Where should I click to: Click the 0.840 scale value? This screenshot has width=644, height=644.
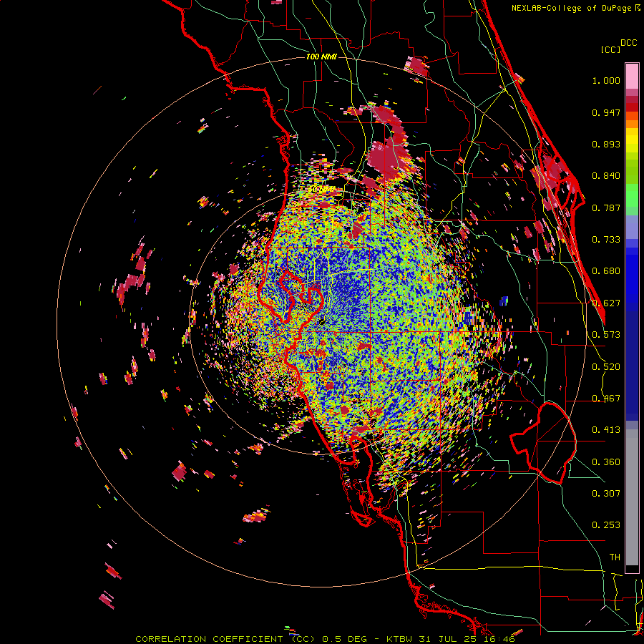coord(606,176)
